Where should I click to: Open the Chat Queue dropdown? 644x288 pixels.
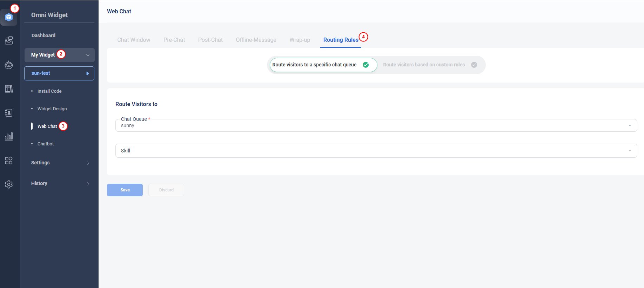376,125
